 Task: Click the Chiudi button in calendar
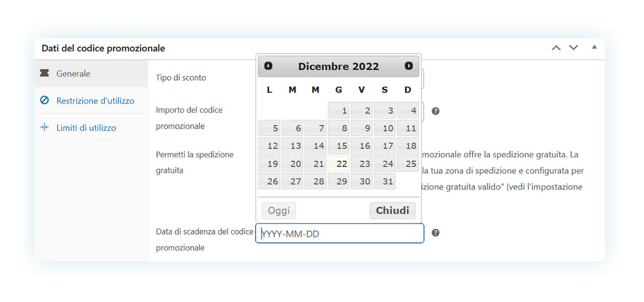click(x=392, y=210)
